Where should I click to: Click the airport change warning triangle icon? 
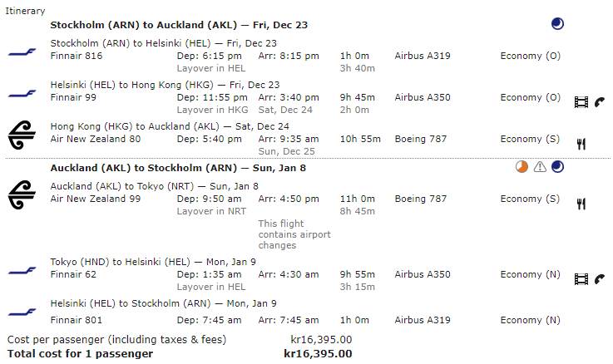click(540, 167)
